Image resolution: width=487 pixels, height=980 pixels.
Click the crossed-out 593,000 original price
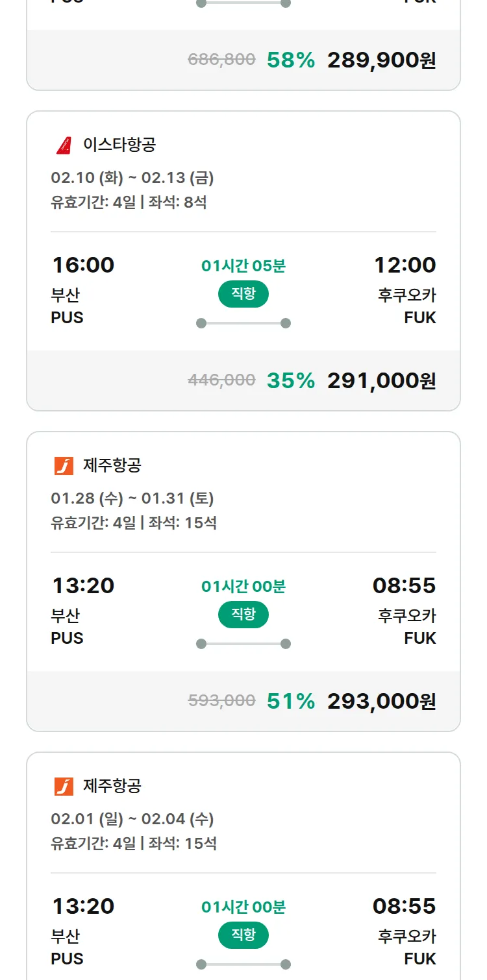(221, 701)
